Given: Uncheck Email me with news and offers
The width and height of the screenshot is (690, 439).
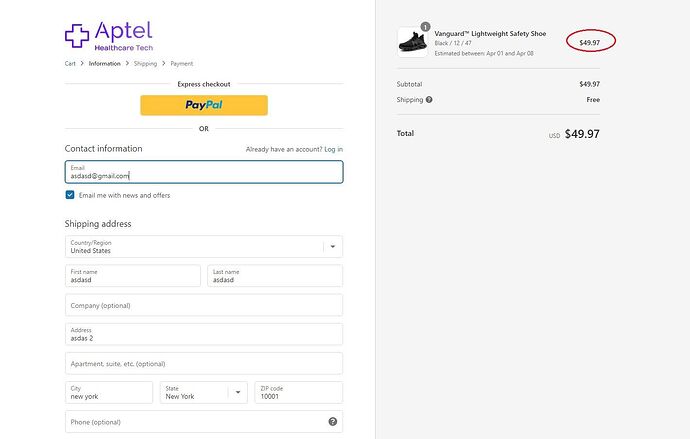Looking at the screenshot, I should [x=70, y=195].
